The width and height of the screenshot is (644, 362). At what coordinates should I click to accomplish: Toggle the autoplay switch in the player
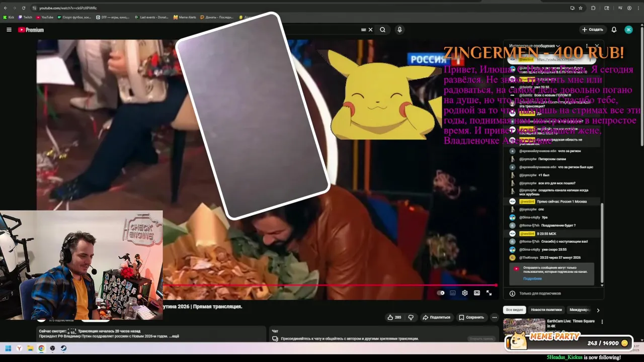click(441, 293)
